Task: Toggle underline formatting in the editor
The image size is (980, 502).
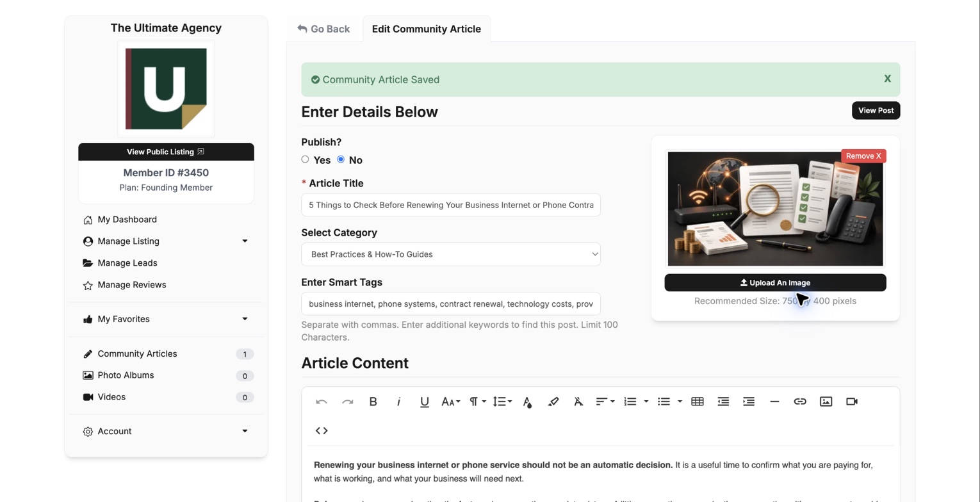Action: [425, 401]
